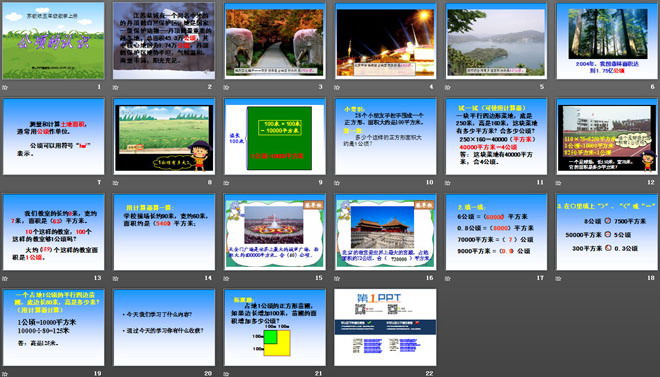The width and height of the screenshot is (660, 377).
Task: Click the animation star icon under slide 3
Action: (226, 88)
